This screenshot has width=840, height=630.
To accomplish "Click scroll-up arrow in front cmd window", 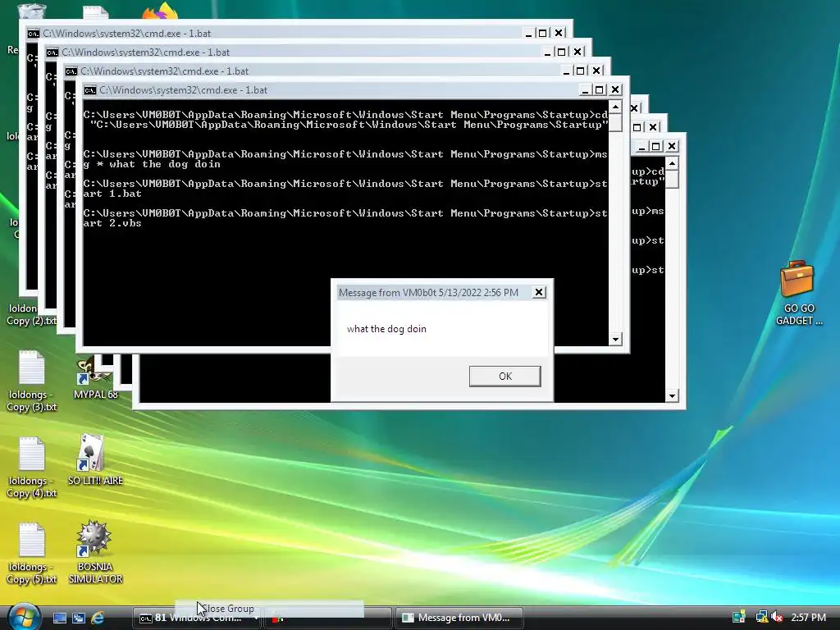I will 615,107.
